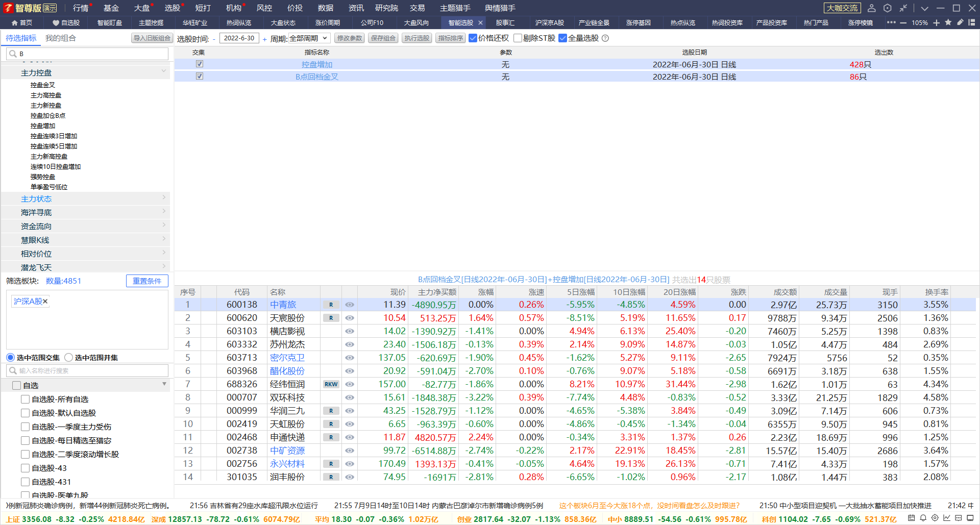Click the help question mark next to 全量选股
Screen dimensions: 980x525
[x=605, y=38]
